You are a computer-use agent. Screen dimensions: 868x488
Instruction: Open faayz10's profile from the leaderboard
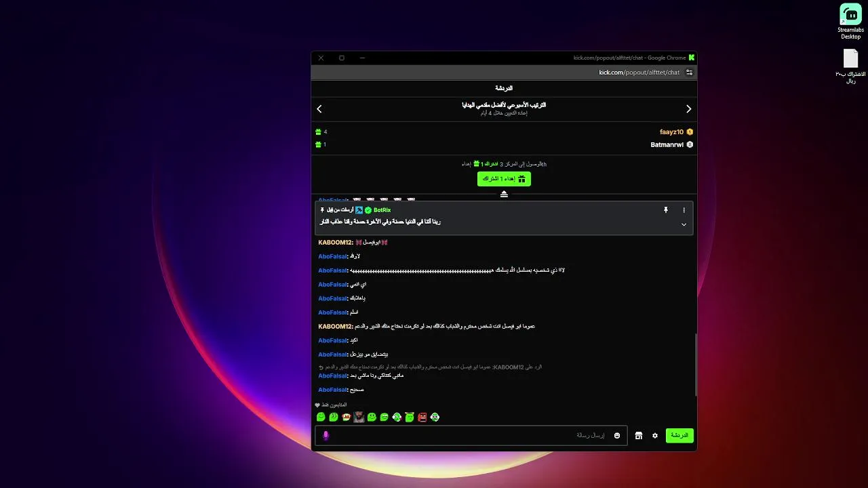click(x=671, y=132)
